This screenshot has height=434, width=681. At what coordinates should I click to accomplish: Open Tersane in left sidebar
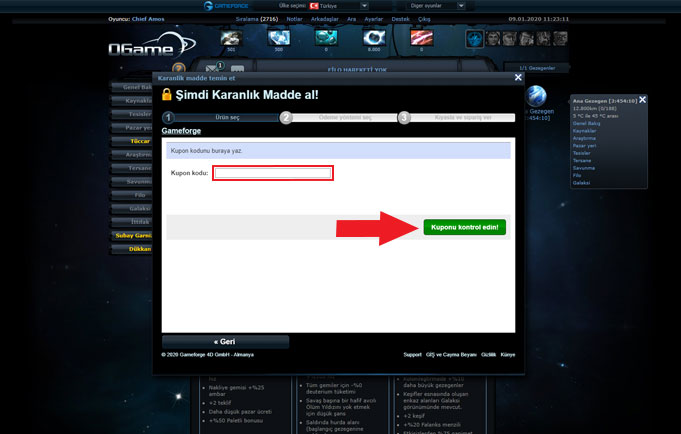pos(132,168)
